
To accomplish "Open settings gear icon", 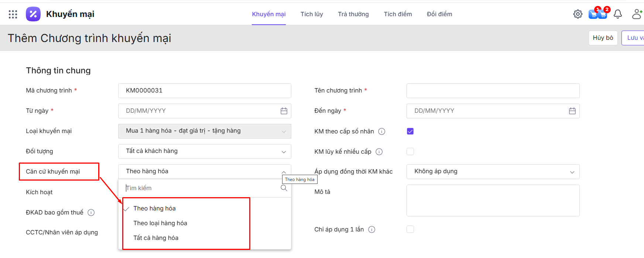I will pyautogui.click(x=578, y=14).
